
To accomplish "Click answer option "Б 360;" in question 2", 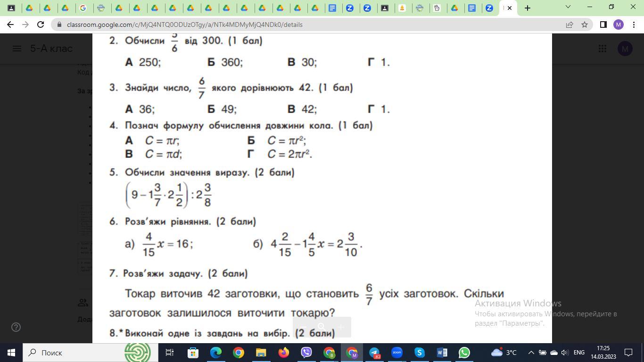I will pos(225,62).
